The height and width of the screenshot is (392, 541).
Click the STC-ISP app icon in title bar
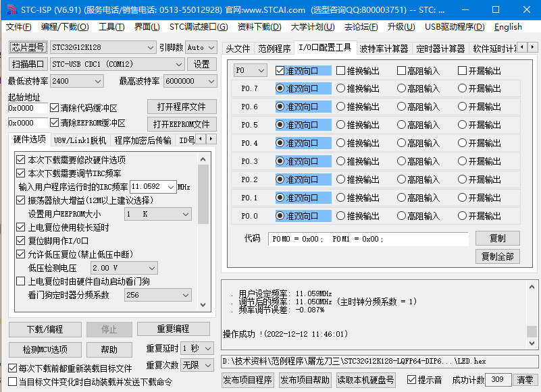click(11, 9)
